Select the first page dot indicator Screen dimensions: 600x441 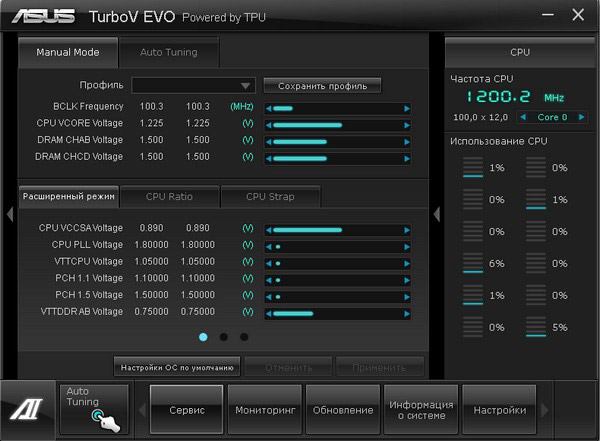[203, 337]
